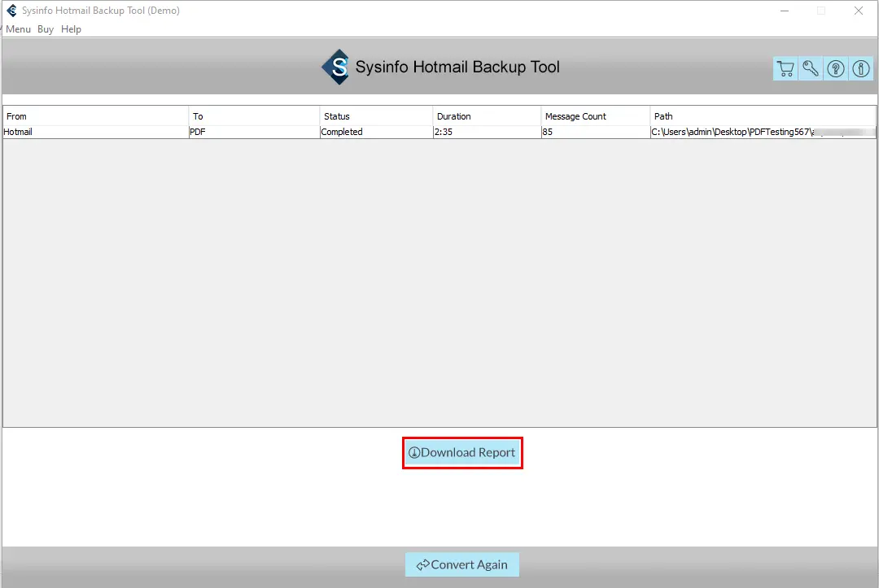The image size is (879, 588).
Task: Click the Duration column header
Action: tap(488, 116)
